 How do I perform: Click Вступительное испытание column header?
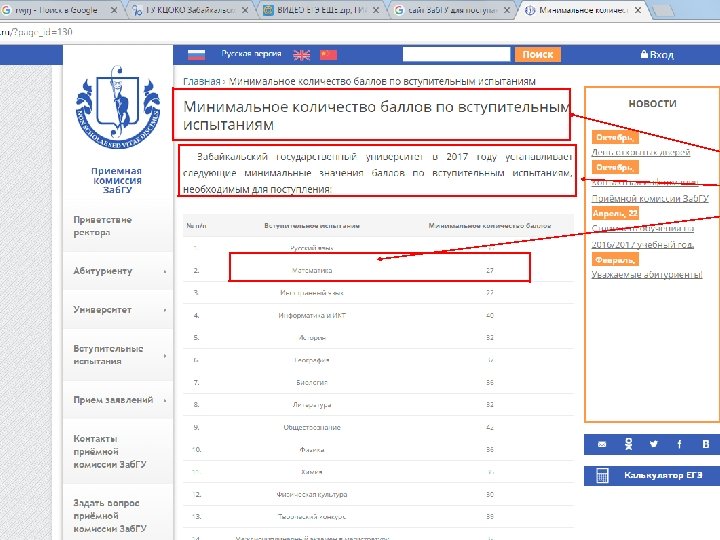pos(312,226)
